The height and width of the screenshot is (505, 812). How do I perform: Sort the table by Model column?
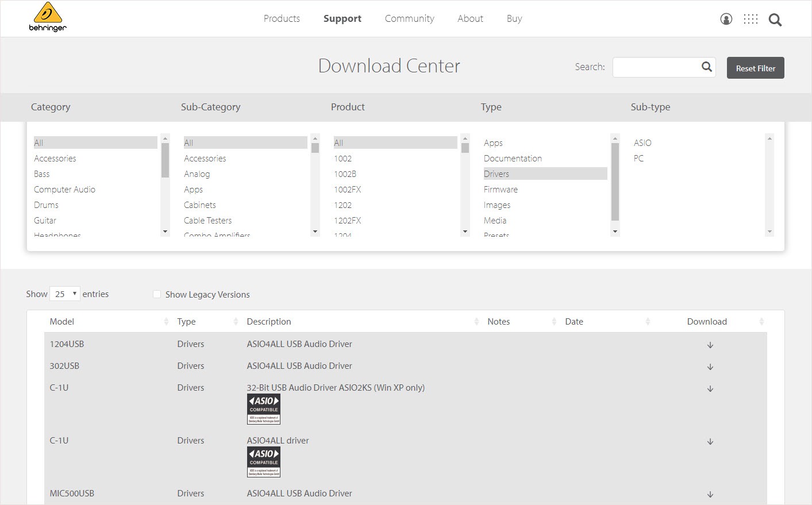pos(62,322)
